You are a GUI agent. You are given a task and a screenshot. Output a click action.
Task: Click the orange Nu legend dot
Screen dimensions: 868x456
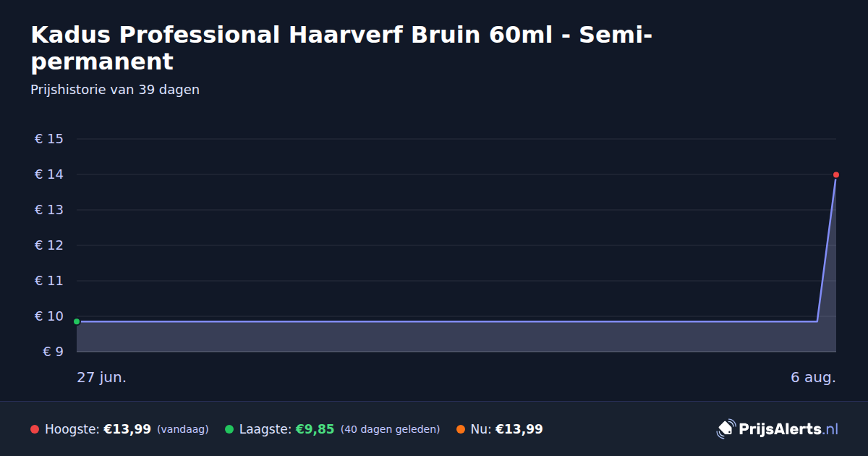click(x=461, y=429)
